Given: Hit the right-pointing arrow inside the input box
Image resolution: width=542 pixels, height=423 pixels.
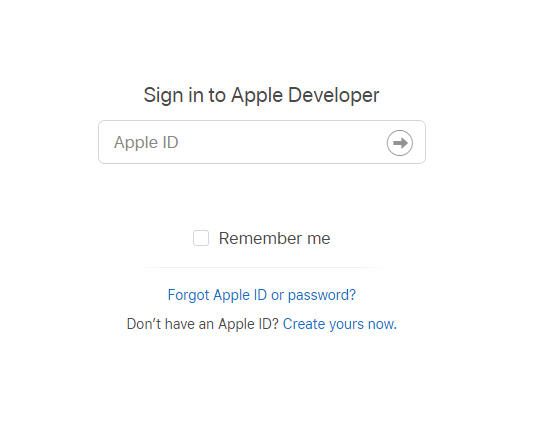Looking at the screenshot, I should pos(400,143).
